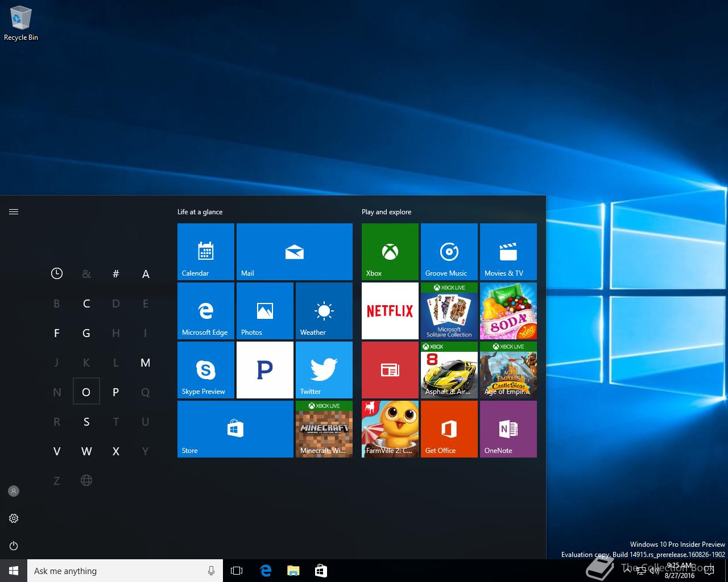Open the Twitter tile

tap(324, 369)
